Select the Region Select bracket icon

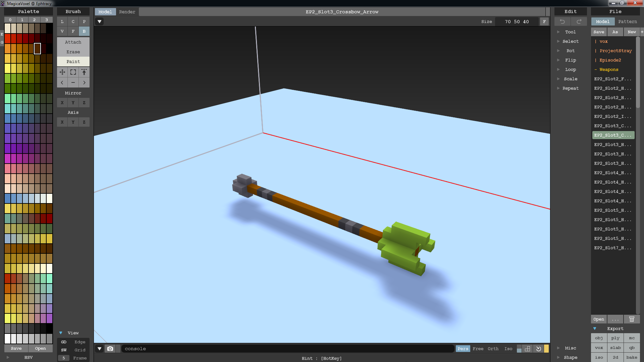[73, 72]
